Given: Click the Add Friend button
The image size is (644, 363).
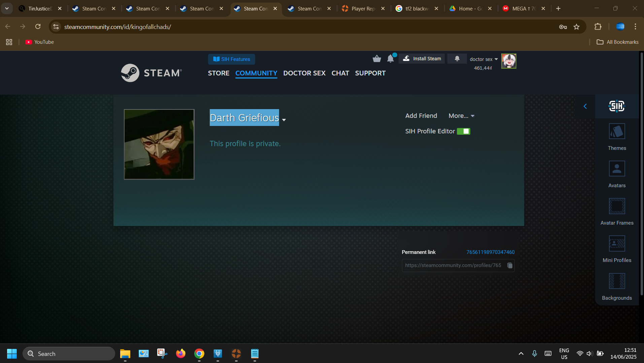Looking at the screenshot, I should pos(421,116).
